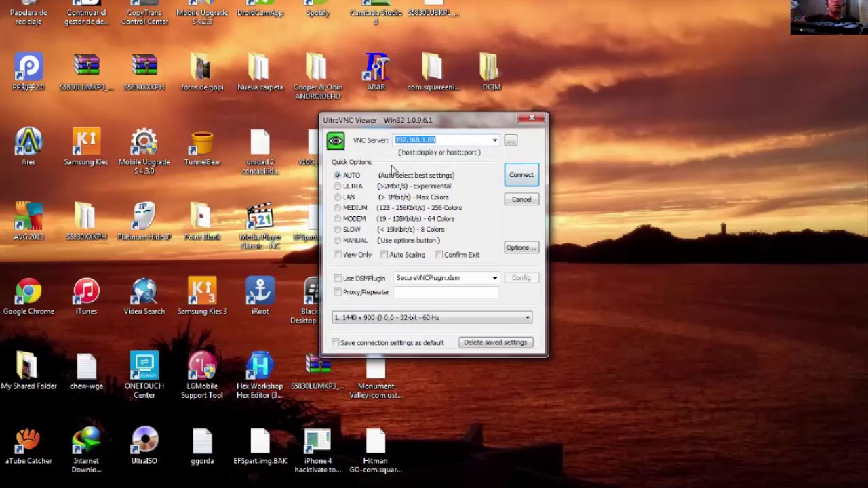The width and height of the screenshot is (868, 488).
Task: Click Delete saved settings button
Action: click(495, 342)
